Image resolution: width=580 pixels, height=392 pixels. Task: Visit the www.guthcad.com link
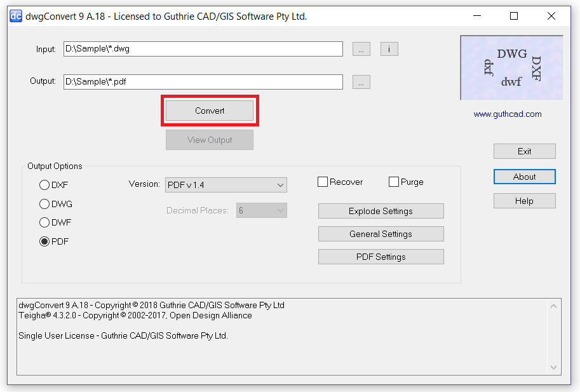point(508,114)
